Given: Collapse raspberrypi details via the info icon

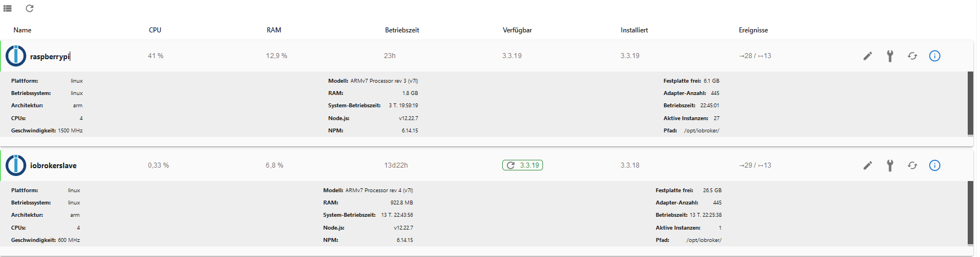Looking at the screenshot, I should [935, 56].
